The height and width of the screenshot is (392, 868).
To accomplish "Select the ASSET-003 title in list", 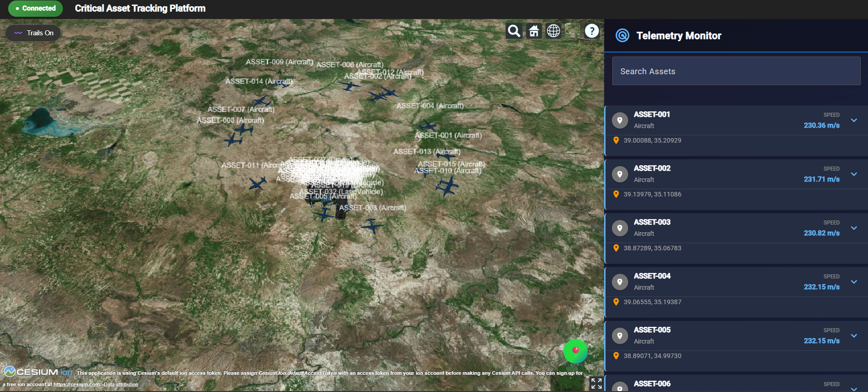I will pyautogui.click(x=652, y=222).
